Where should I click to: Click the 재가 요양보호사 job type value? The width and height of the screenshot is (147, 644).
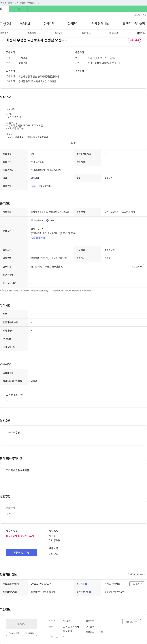coord(38,162)
